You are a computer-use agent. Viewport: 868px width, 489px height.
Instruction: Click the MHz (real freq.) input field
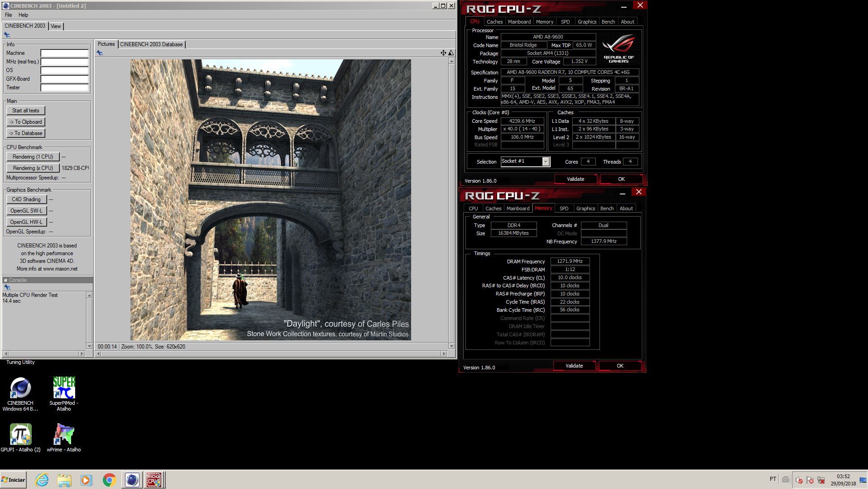click(65, 62)
